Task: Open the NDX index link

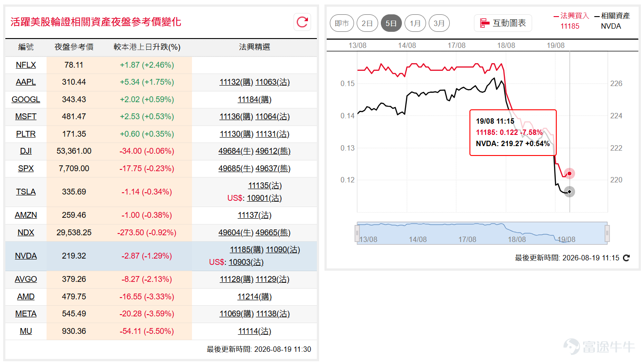Action: [x=26, y=233]
